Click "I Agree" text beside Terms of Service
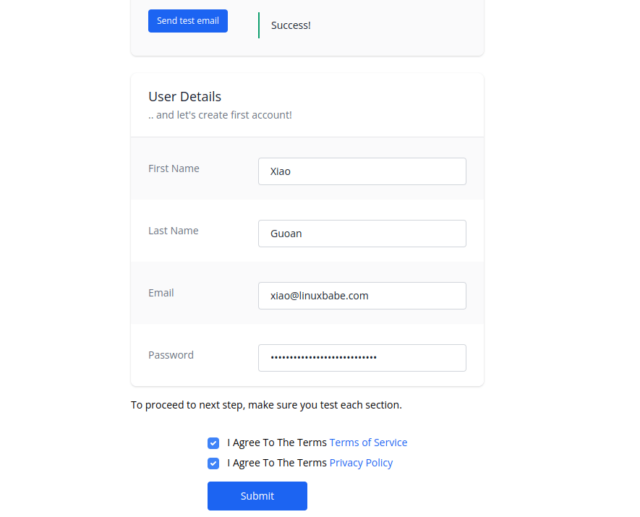Screen dimensions: 640x517 (277, 443)
